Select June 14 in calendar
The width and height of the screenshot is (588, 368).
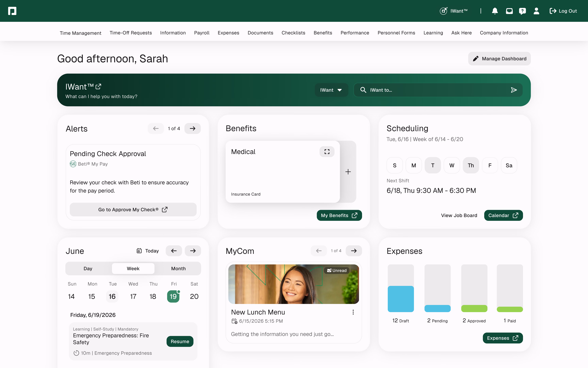[71, 296]
